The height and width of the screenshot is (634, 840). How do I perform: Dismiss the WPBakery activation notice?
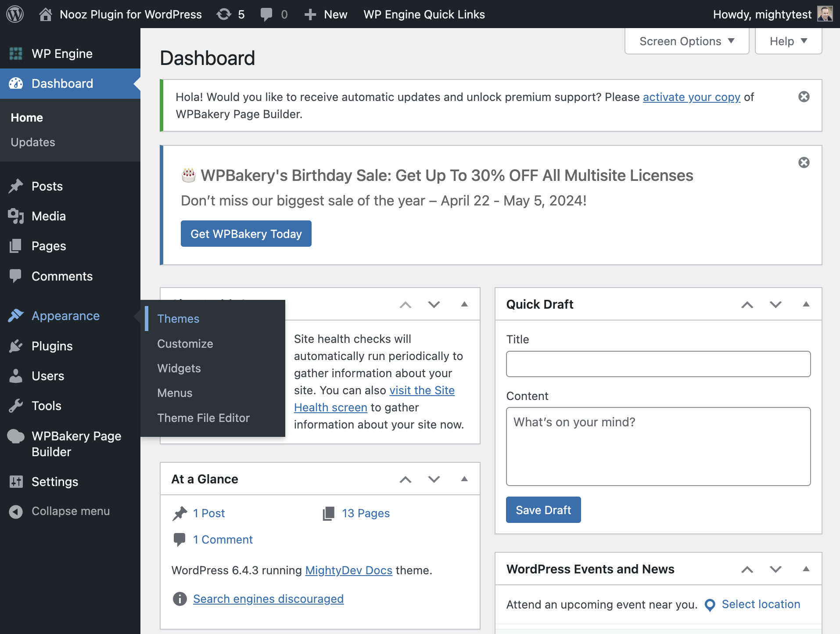804,97
